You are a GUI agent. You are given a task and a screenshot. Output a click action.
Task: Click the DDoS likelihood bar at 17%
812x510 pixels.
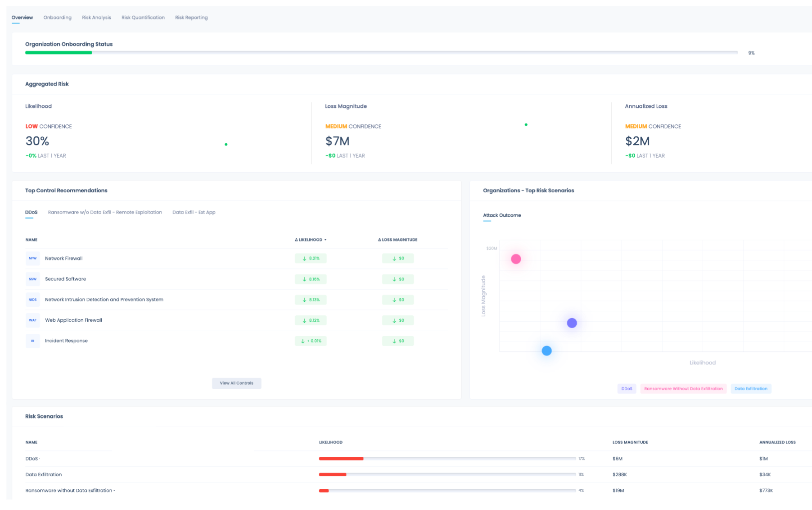(447, 459)
